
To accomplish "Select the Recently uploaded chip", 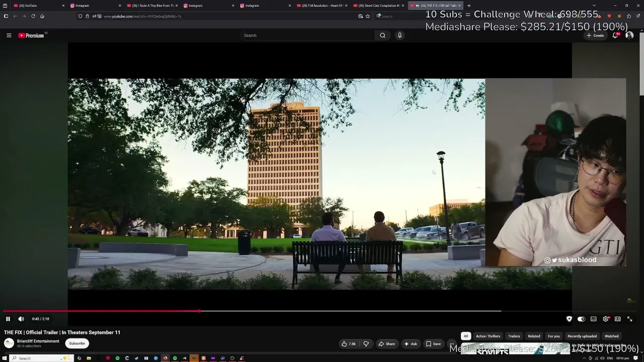I will 582,336.
